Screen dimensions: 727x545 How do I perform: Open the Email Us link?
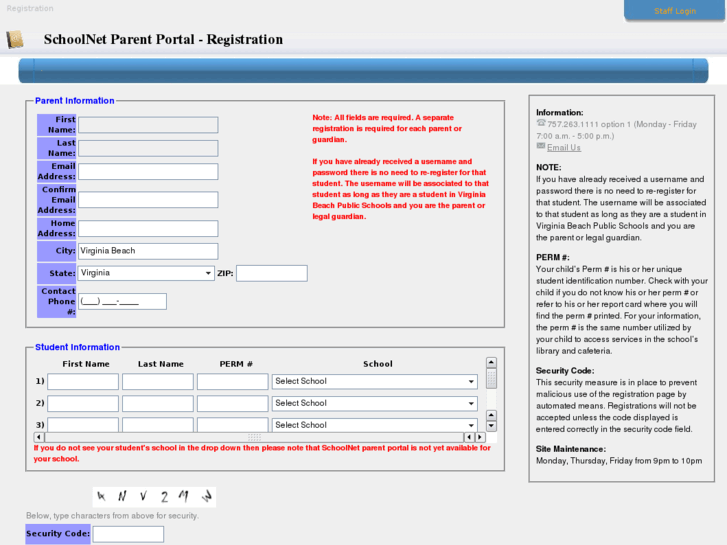pyautogui.click(x=563, y=147)
